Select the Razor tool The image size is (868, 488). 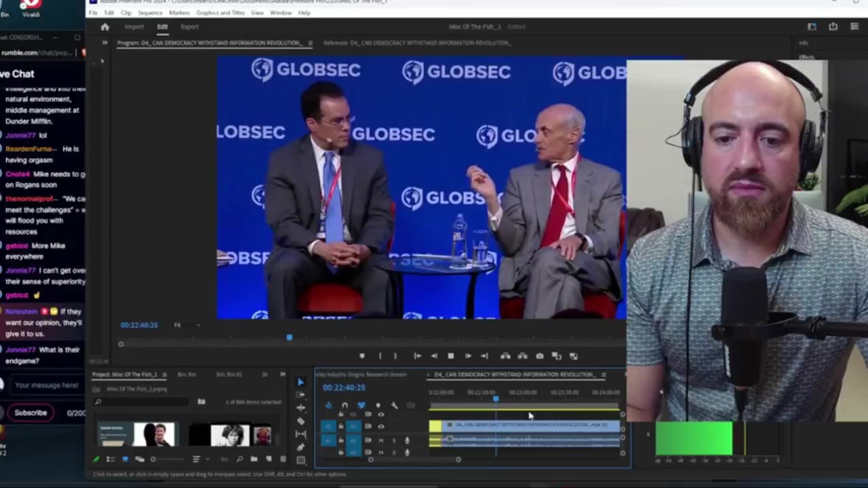pos(301,421)
